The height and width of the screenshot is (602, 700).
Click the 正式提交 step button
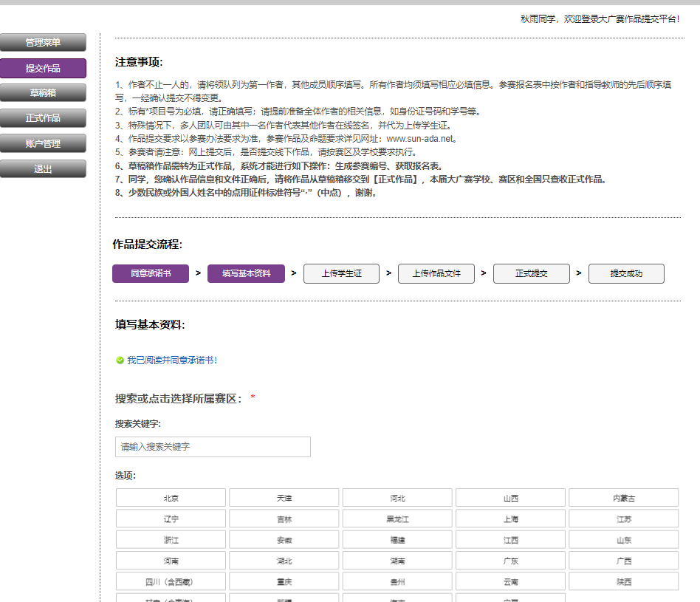(531, 273)
